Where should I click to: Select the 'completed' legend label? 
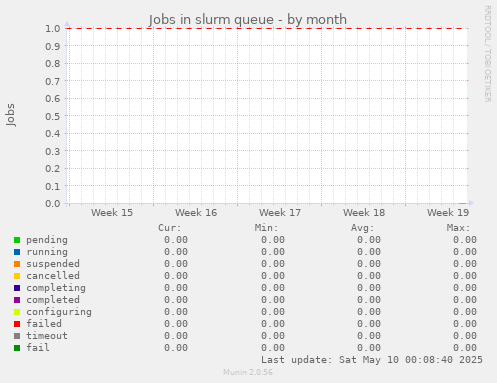(x=53, y=300)
